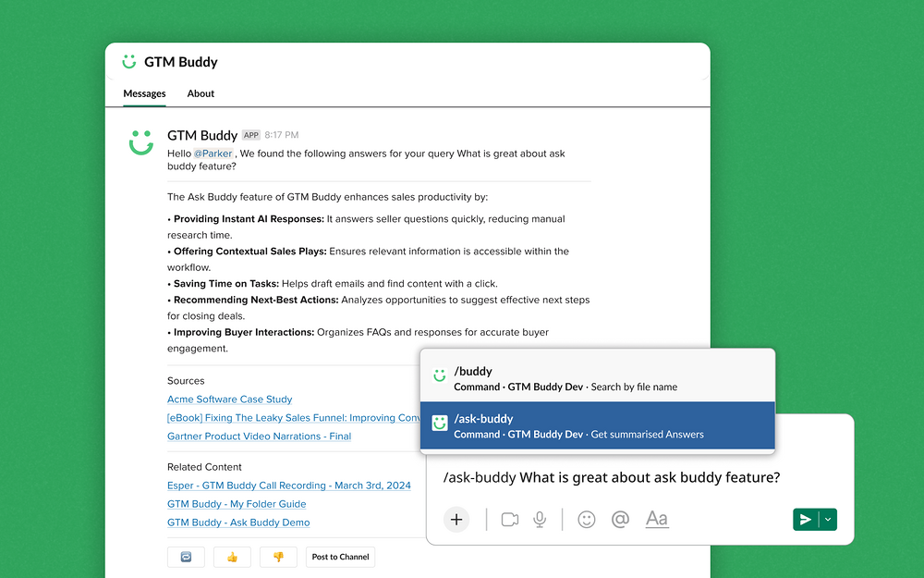Open GTM Buddy - My Folder Guide link
Screen dimensions: 924x578
click(237, 504)
